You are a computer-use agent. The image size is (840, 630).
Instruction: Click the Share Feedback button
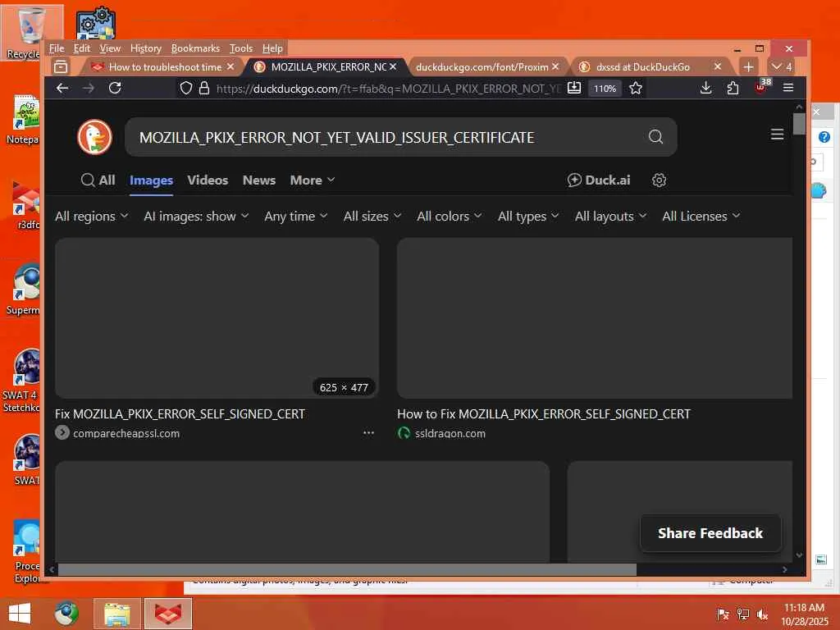pos(710,533)
